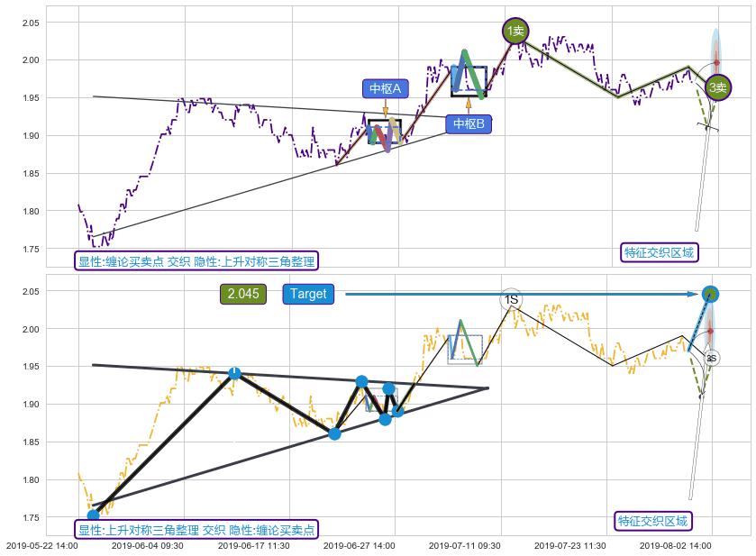Click orange arrow beneath 中枢A label
This screenshot has height=556, width=756.
tap(386, 108)
